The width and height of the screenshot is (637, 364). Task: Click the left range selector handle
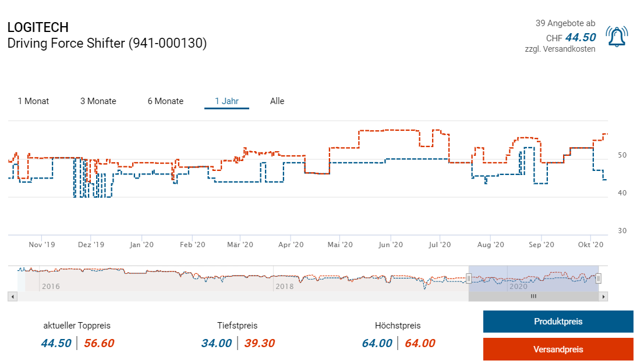(x=468, y=279)
